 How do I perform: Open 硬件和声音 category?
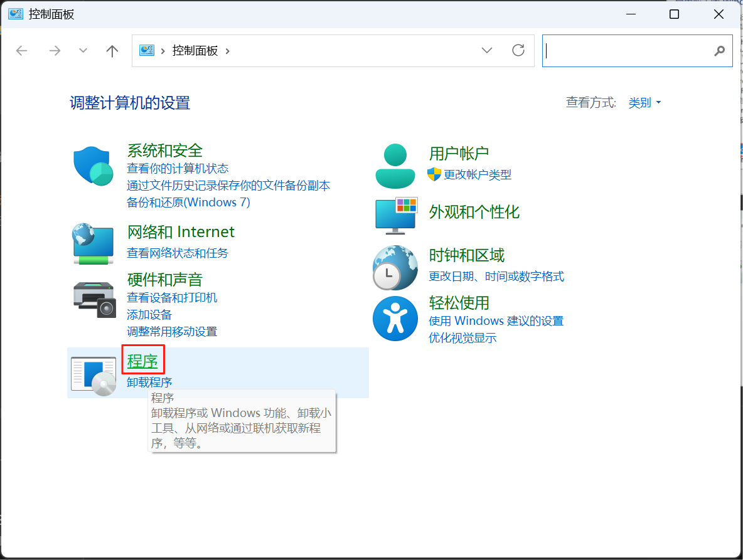click(x=164, y=280)
